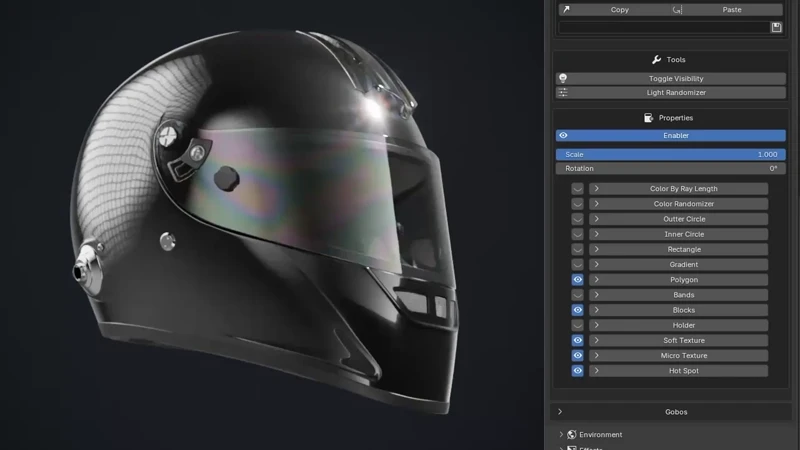Enable Inner Circle visibility toggle
Image resolution: width=800 pixels, height=450 pixels.
click(x=578, y=234)
